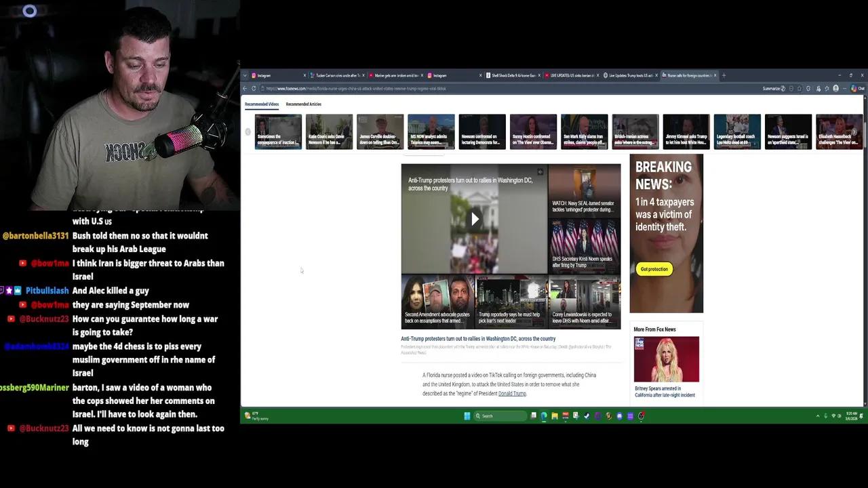Open the Katie Couric asks Gavin Newsom video
The width and height of the screenshot is (868, 488).
[329, 131]
